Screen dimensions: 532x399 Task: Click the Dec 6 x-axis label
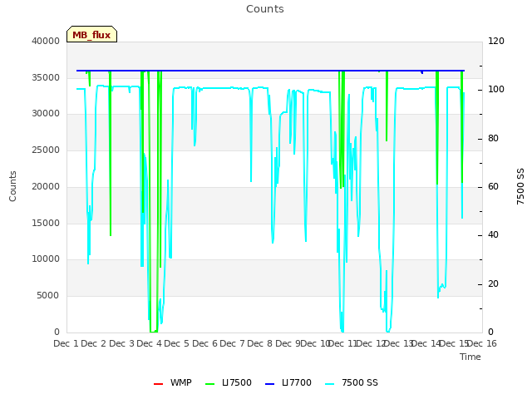[x=204, y=343]
